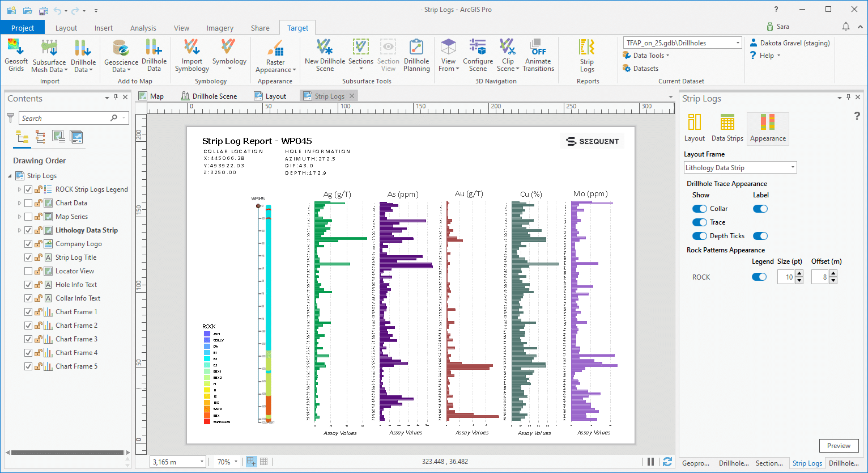Uncheck Company Logo visibility

tap(28, 244)
